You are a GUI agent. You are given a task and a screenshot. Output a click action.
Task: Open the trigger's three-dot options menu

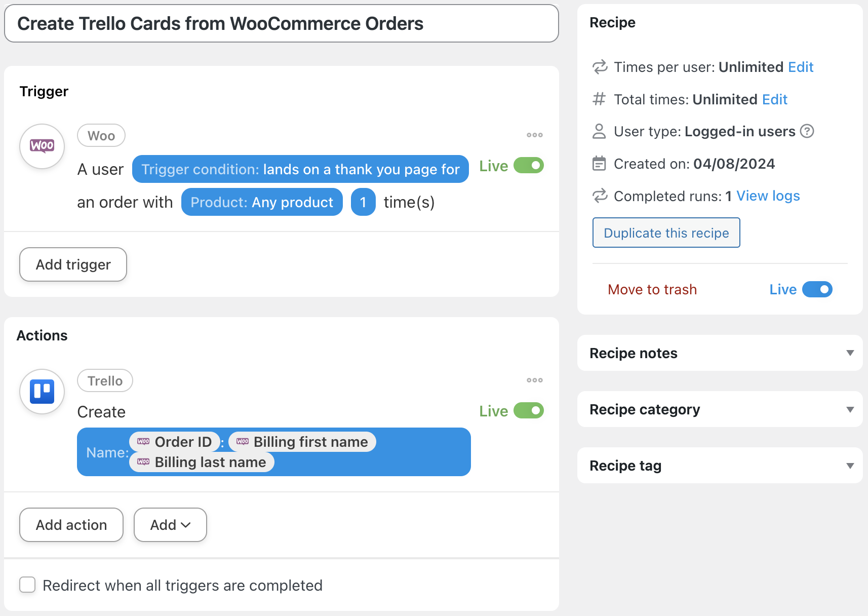coord(534,135)
